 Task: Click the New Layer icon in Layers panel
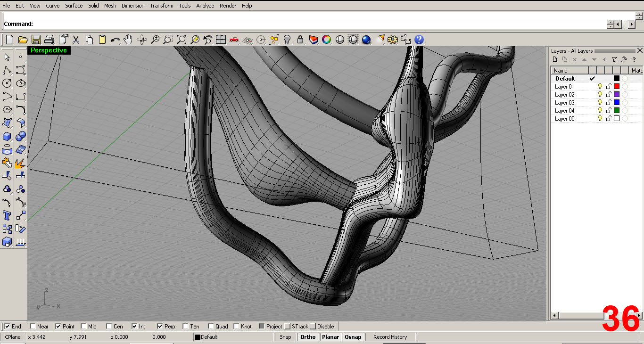point(555,59)
